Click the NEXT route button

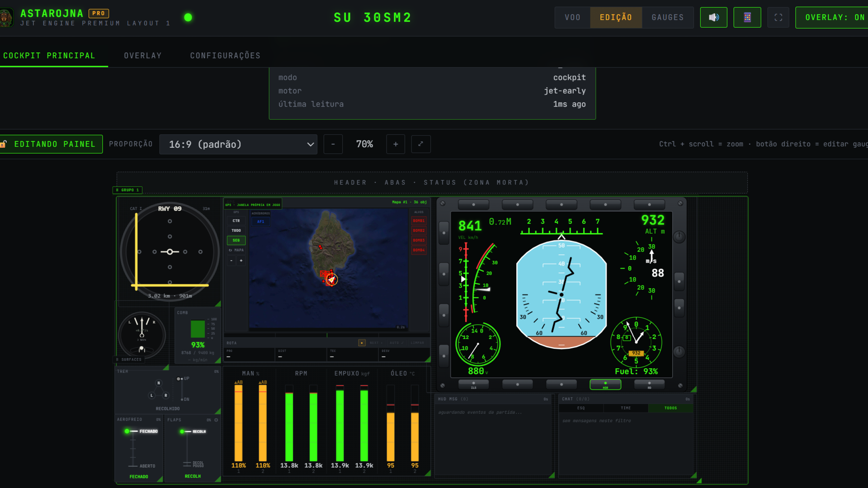375,343
